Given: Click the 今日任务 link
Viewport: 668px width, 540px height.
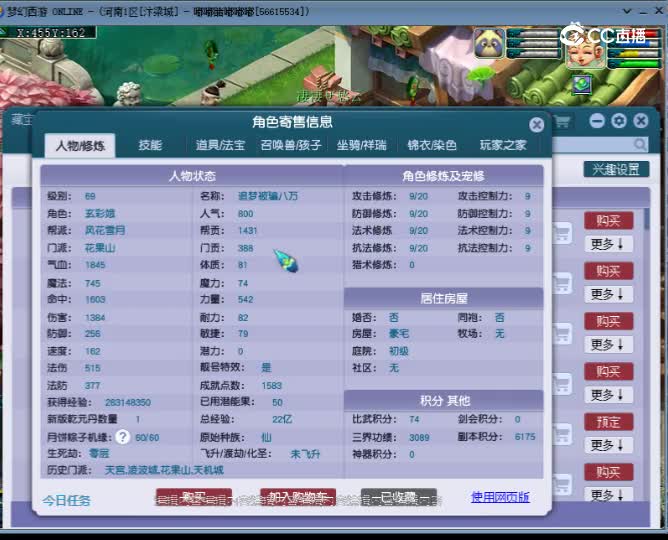Looking at the screenshot, I should point(66,500).
